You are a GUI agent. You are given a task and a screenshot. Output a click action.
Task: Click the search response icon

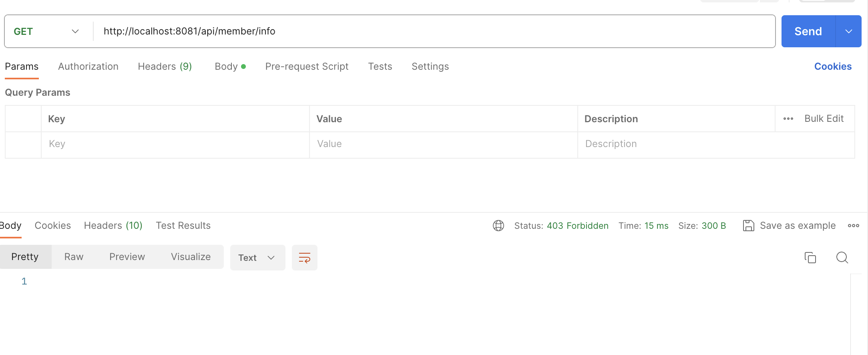[x=842, y=257]
